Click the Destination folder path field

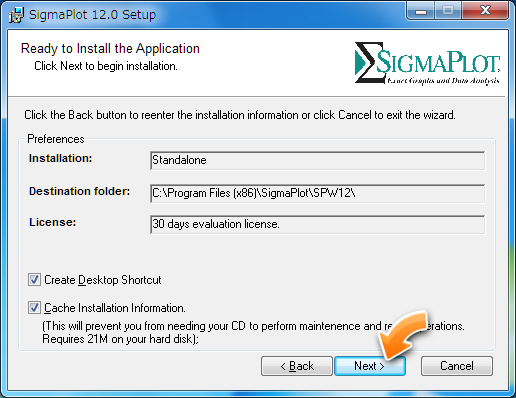tap(318, 193)
